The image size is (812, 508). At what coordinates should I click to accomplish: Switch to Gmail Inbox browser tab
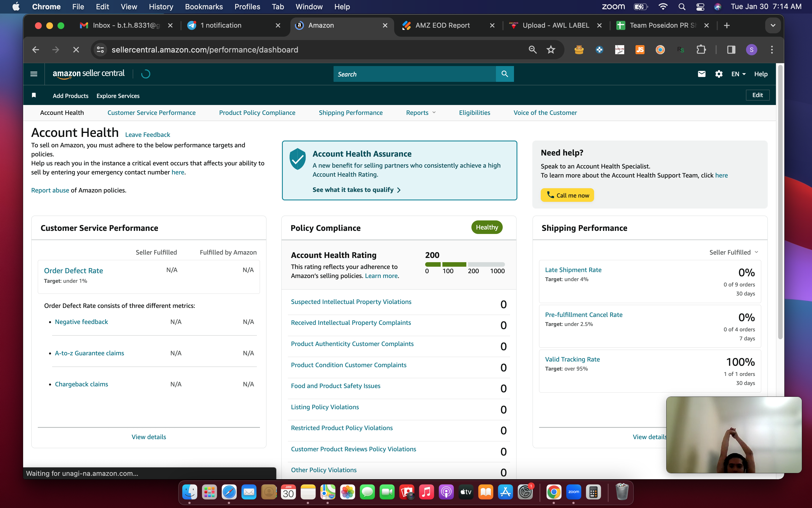click(x=126, y=25)
